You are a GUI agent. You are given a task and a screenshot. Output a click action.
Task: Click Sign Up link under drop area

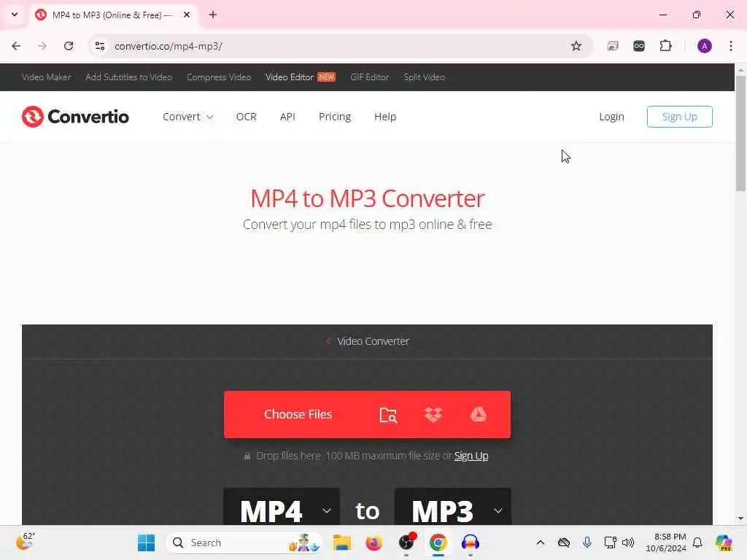(471, 456)
